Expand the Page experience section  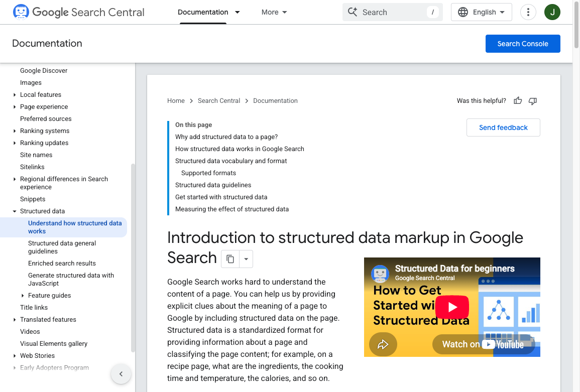(x=15, y=107)
